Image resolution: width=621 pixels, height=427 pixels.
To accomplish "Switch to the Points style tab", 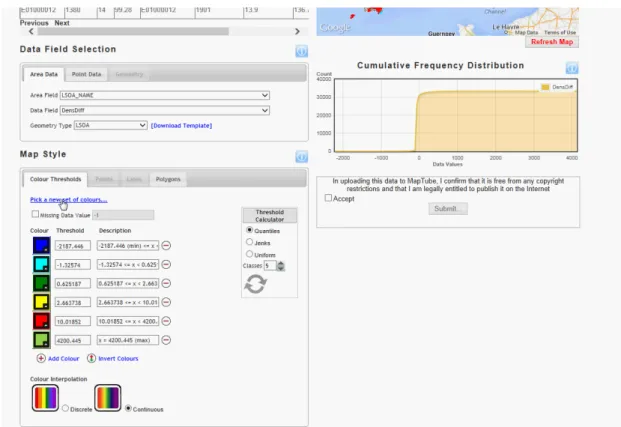I will [x=104, y=179].
